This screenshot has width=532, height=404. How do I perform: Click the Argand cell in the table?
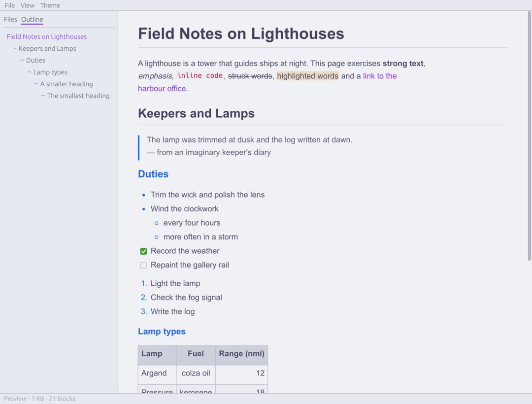[x=157, y=374]
